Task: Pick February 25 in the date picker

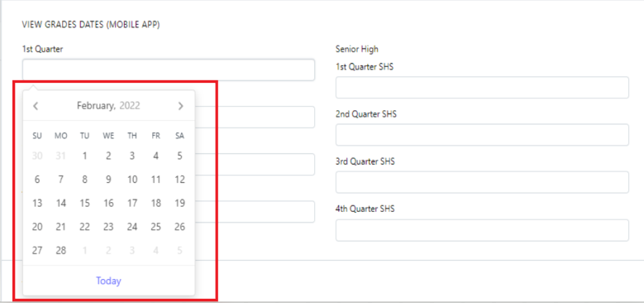Action: coord(156,227)
